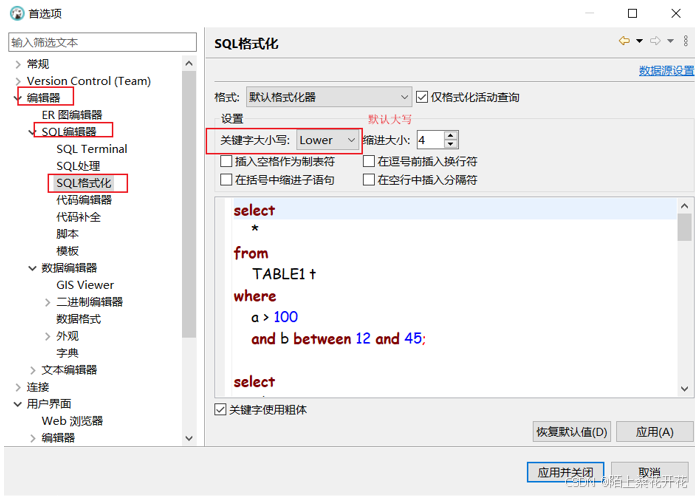
Task: Collapse the SQL编辑器 tree node
Action: click(32, 132)
